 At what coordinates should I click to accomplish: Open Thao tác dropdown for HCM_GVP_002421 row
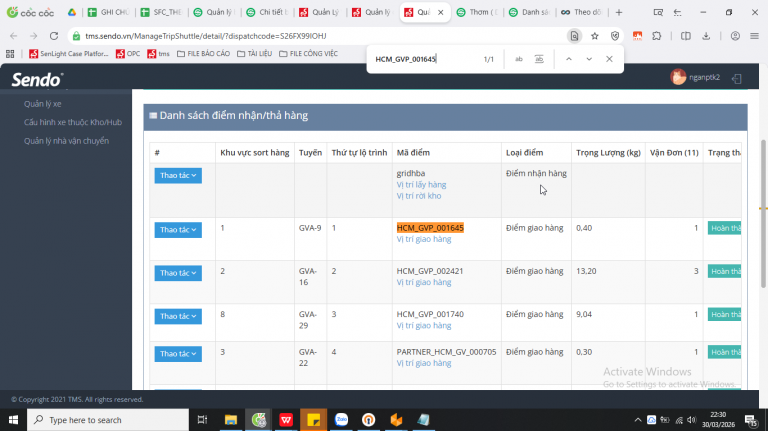(178, 273)
